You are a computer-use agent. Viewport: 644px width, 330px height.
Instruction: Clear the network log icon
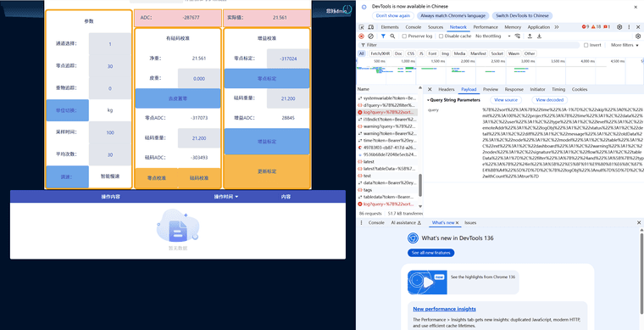pos(371,36)
